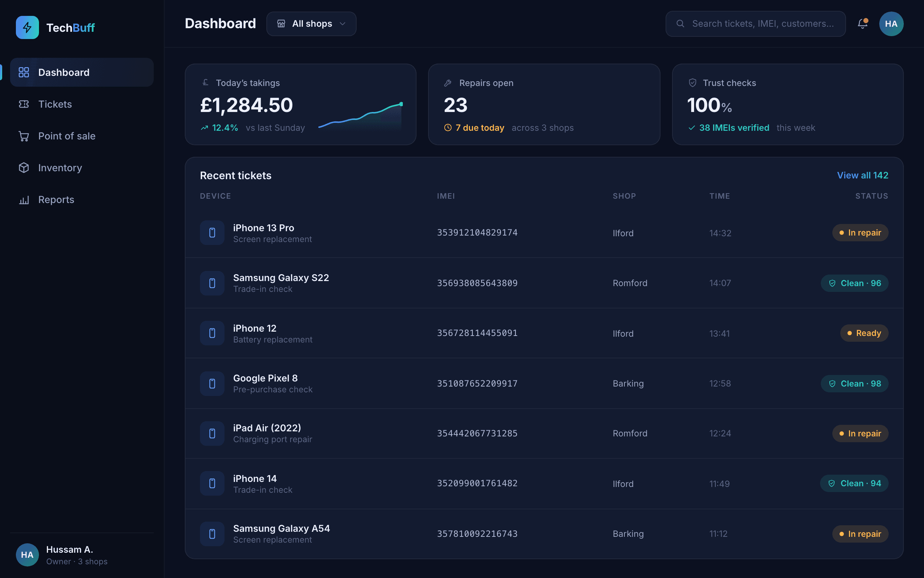Open the iPad Air (2022) ticket
Image resolution: width=924 pixels, height=578 pixels.
tap(544, 433)
